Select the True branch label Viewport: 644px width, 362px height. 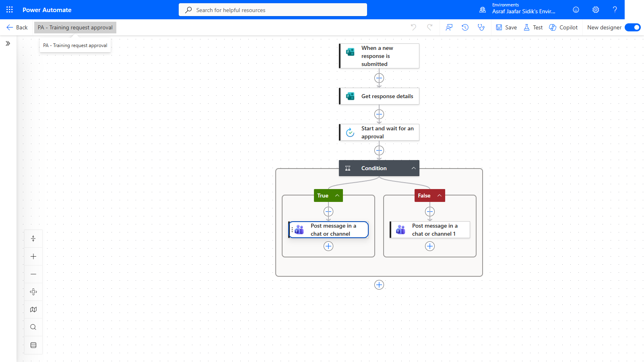323,195
